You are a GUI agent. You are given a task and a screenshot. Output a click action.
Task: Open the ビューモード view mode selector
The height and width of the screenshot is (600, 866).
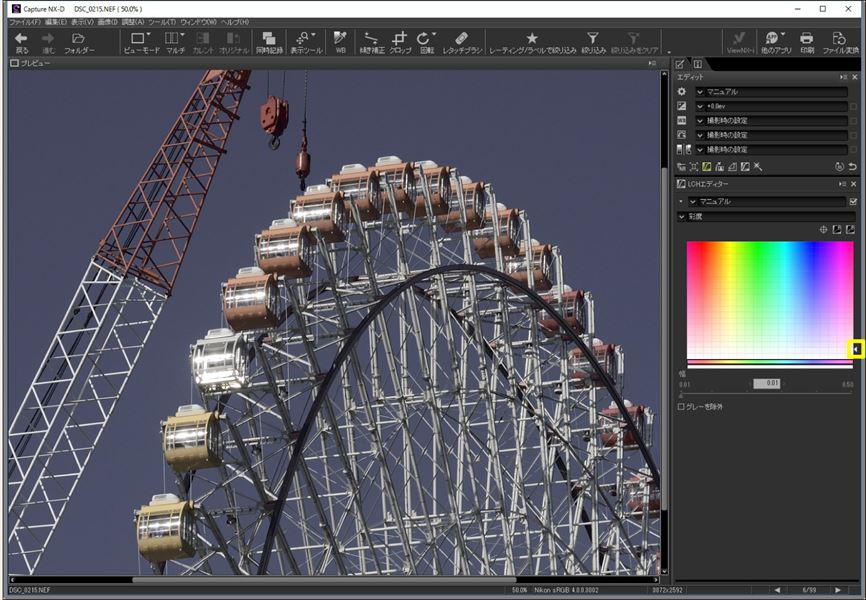pyautogui.click(x=141, y=42)
